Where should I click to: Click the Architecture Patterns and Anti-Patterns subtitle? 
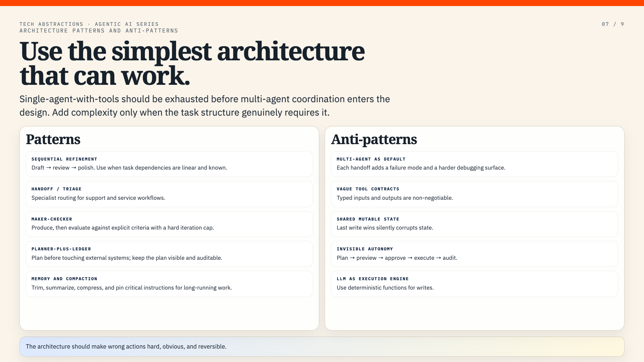(x=99, y=31)
